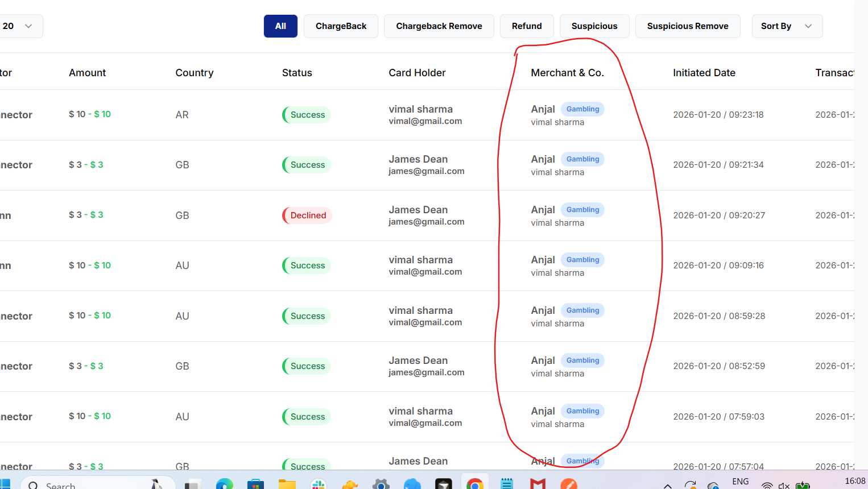Click the Suspicious filter button
This screenshot has height=489, width=868.
pos(594,26)
